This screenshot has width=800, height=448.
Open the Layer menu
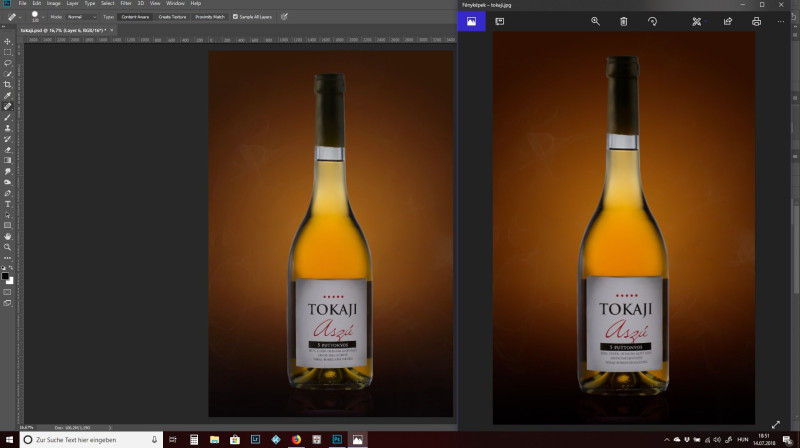[x=72, y=4]
